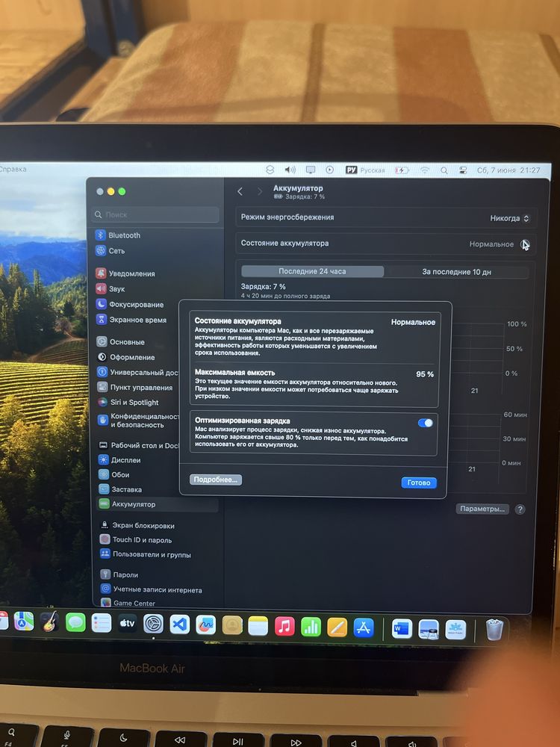Select Основные general settings
This screenshot has width=560, height=747.
[x=120, y=341]
